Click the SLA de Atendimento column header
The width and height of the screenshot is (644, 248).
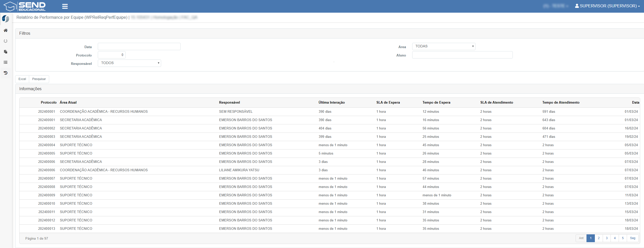[x=497, y=103]
